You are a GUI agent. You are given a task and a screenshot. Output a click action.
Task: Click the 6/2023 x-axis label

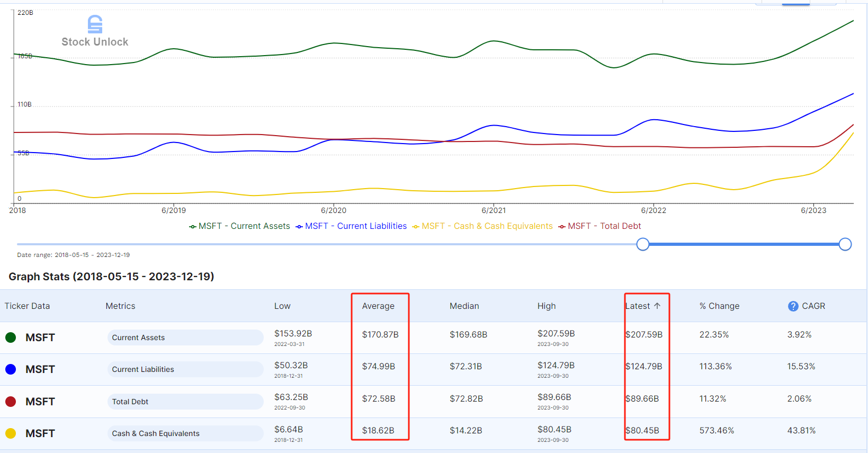813,210
